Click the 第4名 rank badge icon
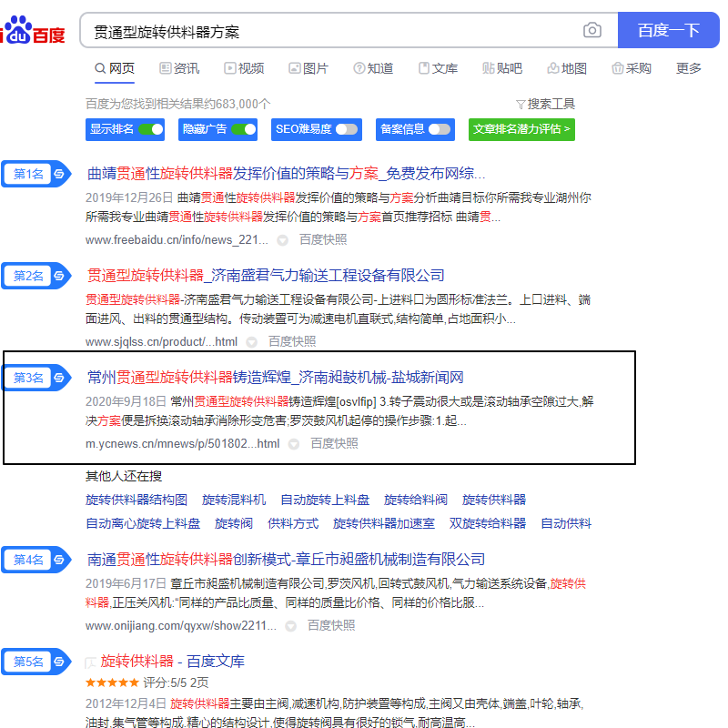The height and width of the screenshot is (728, 728). (x=36, y=560)
